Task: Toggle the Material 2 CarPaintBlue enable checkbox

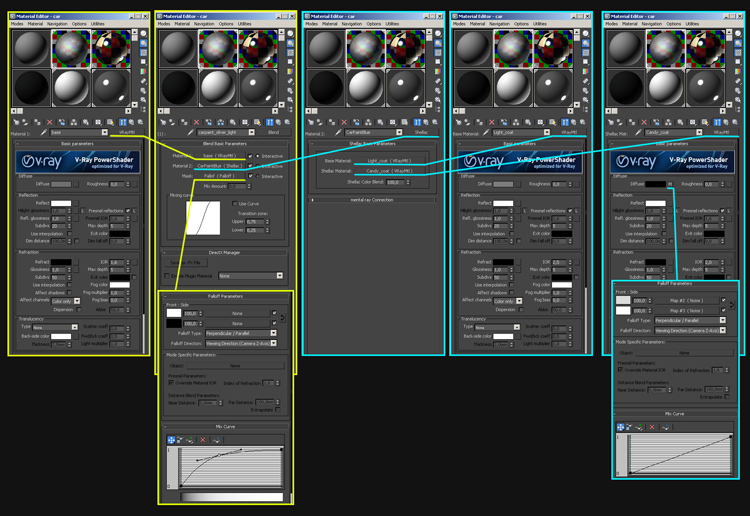Action: point(251,167)
